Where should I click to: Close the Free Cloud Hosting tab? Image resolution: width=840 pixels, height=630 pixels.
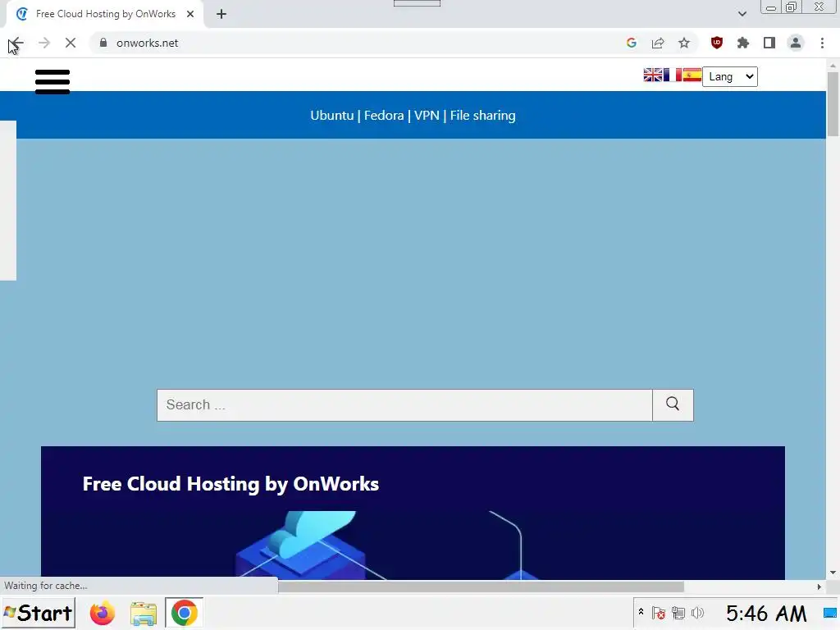pyautogui.click(x=190, y=14)
